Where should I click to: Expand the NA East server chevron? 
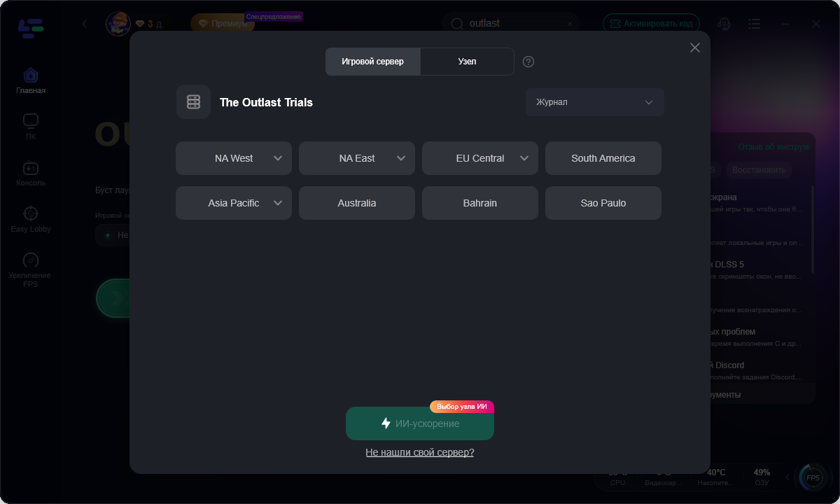(401, 158)
